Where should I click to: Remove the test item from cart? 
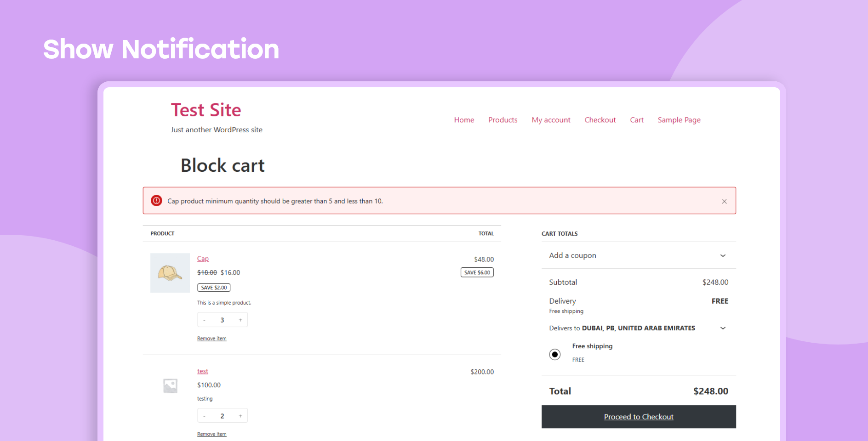tap(211, 434)
